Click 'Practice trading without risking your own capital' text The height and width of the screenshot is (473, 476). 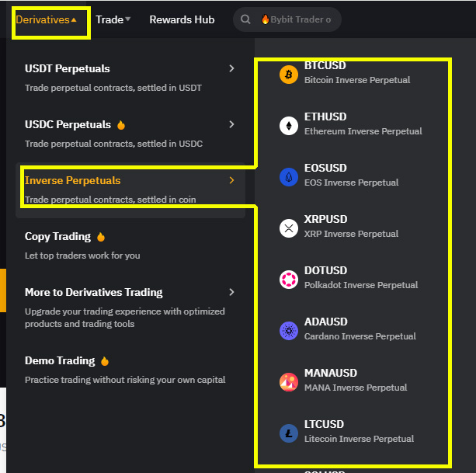[125, 380]
